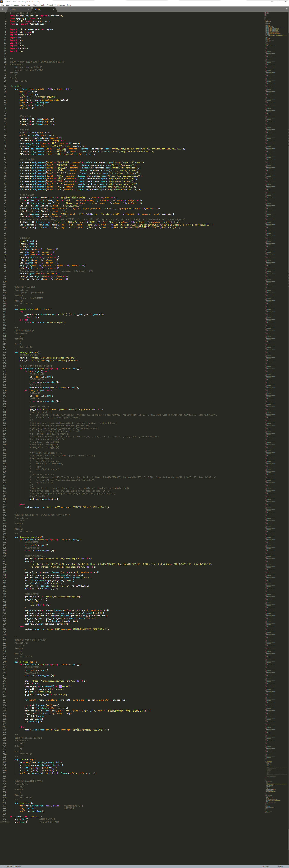Open the Tools menu
Screen dimensions: 289x868
[42, 5]
